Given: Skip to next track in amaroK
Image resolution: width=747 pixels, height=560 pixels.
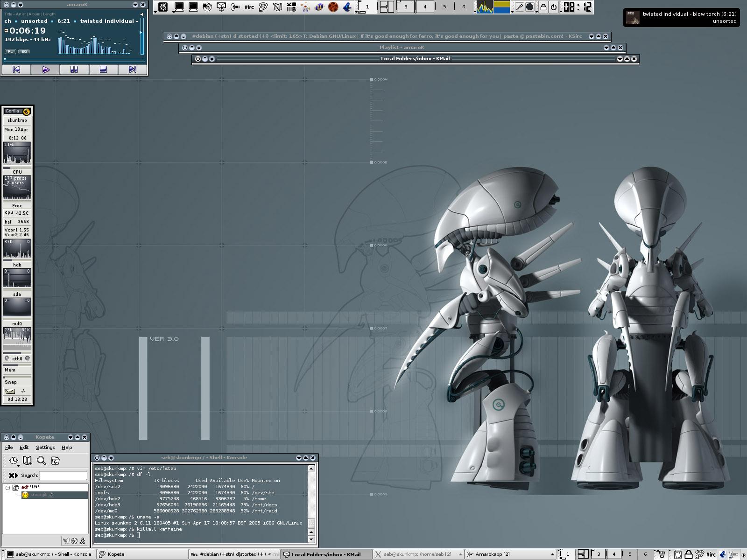Looking at the screenshot, I should [133, 70].
